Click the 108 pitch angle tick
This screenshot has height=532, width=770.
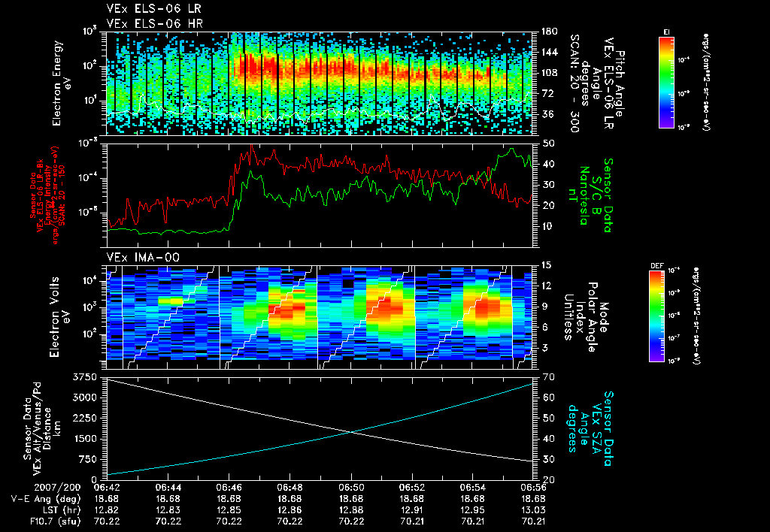[550, 73]
